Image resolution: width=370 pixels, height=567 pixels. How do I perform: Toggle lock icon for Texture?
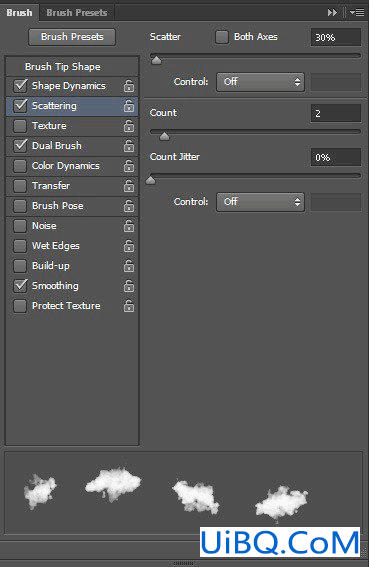pos(129,126)
